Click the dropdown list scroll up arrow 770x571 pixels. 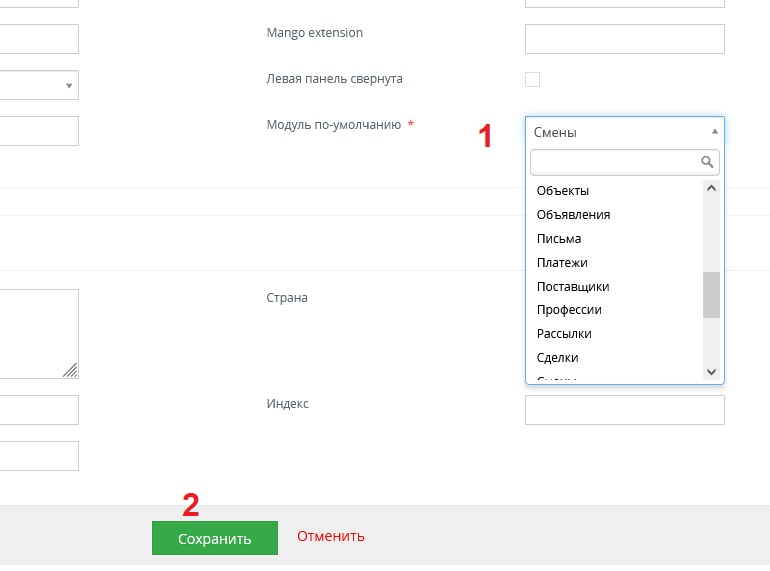point(712,188)
